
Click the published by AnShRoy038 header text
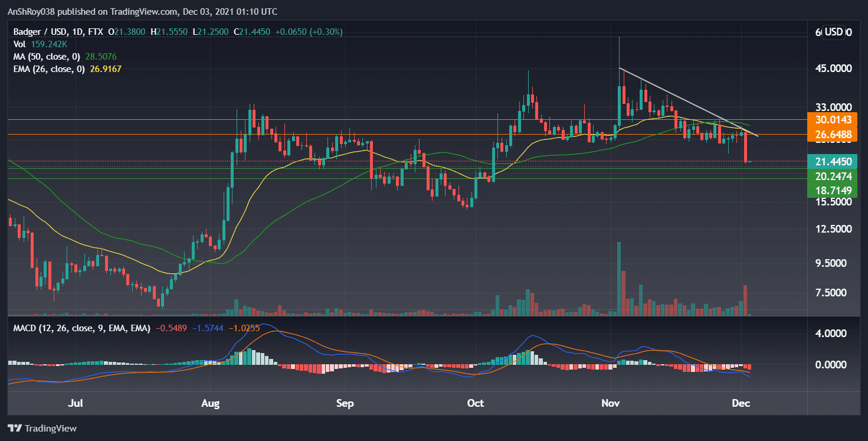coord(142,11)
